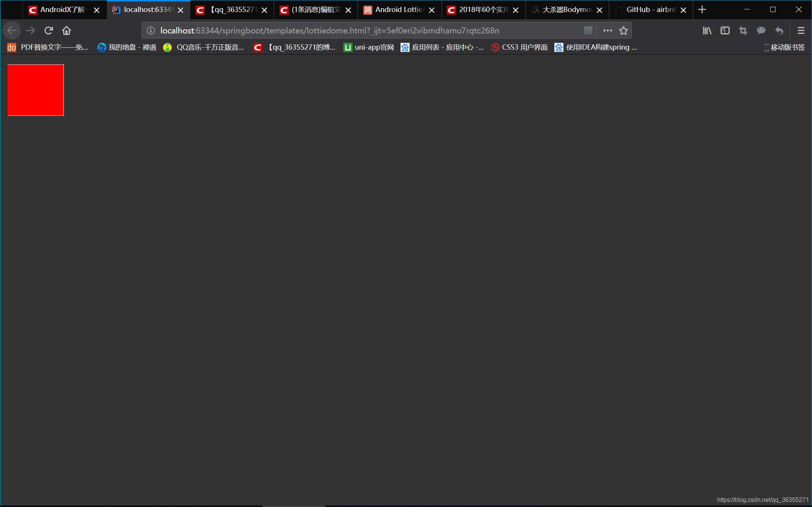Close the 【qq_3635527 tab
This screenshot has height=507, width=812.
pos(264,10)
